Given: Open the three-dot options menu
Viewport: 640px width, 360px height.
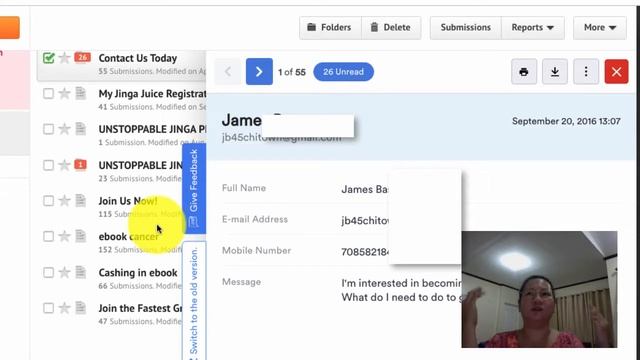Looking at the screenshot, I should coord(586,72).
